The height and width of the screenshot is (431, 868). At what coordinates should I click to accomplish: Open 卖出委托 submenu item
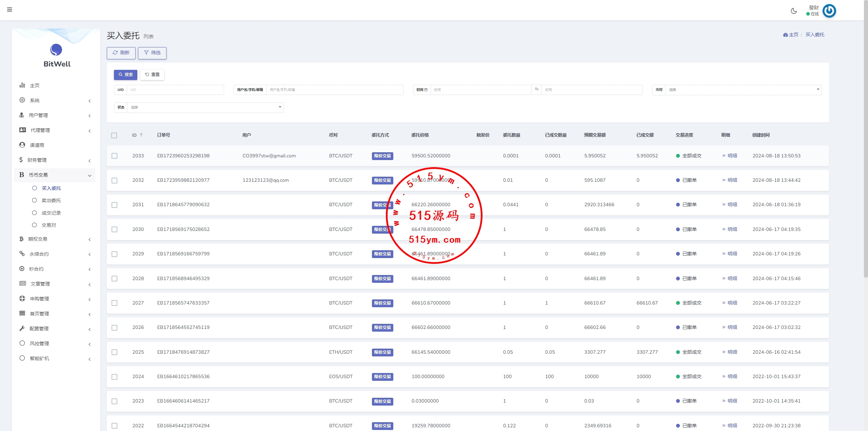(x=51, y=200)
